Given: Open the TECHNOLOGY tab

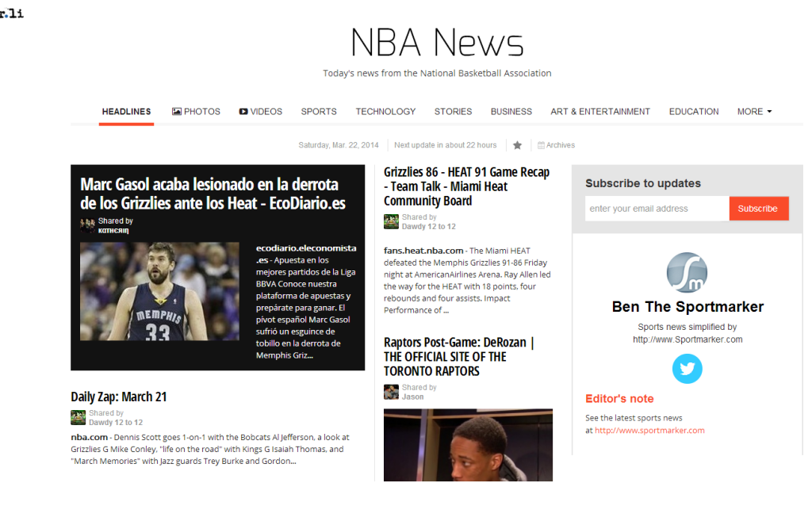Looking at the screenshot, I should coord(386,111).
